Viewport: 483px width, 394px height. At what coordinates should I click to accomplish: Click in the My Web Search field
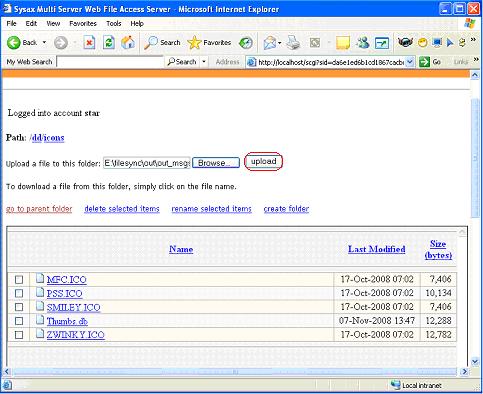click(110, 62)
